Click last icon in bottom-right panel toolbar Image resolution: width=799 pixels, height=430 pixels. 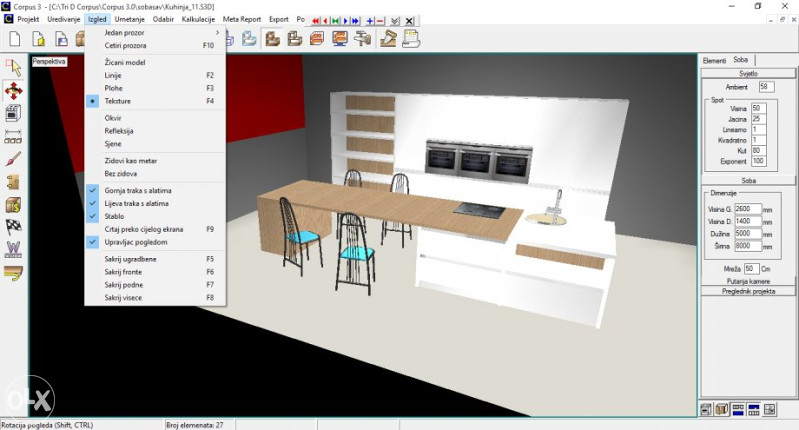(770, 409)
